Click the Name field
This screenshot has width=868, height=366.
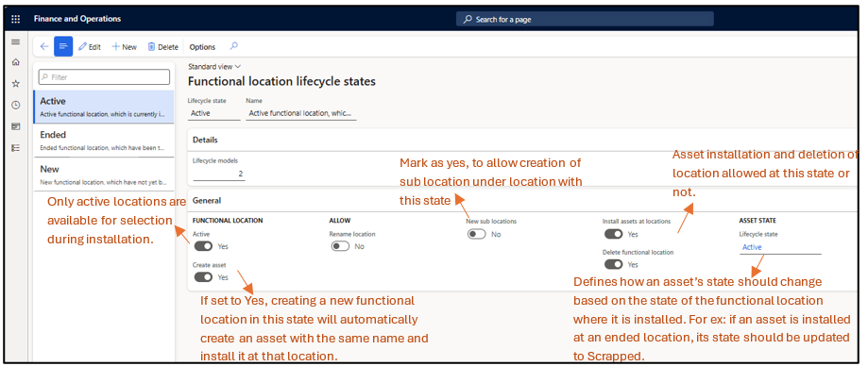point(300,113)
